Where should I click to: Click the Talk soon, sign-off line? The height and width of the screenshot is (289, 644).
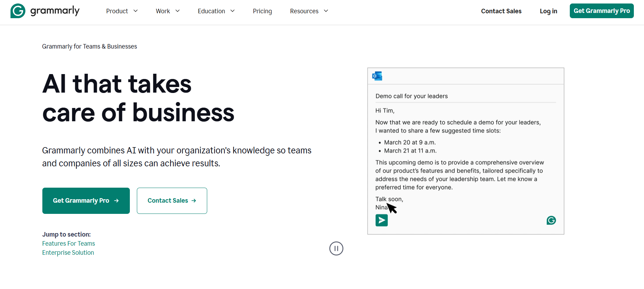(389, 199)
